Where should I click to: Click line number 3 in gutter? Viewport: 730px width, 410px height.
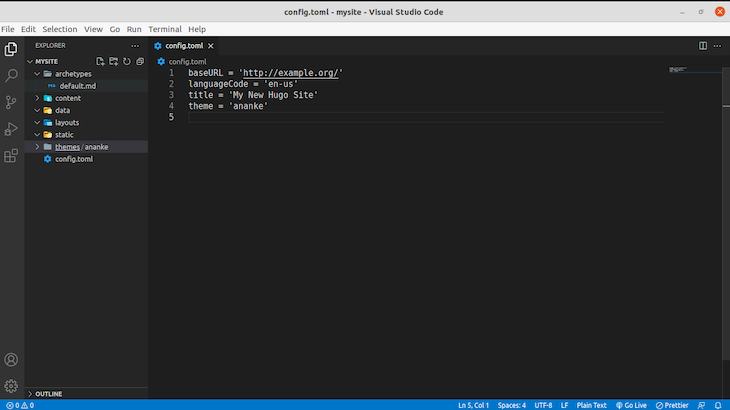tap(171, 95)
